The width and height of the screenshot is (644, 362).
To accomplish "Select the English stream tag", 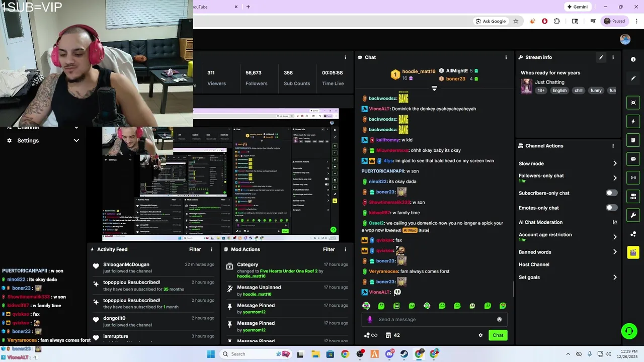I will [559, 90].
